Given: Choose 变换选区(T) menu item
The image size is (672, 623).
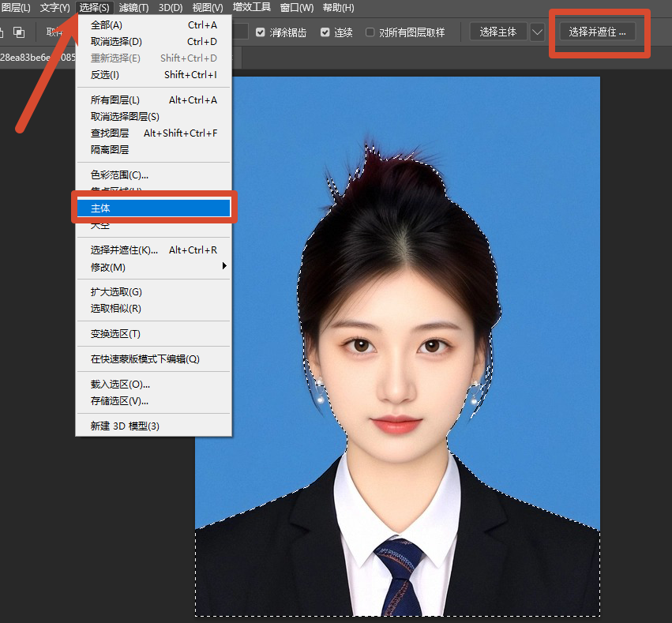Looking at the screenshot, I should (x=154, y=334).
